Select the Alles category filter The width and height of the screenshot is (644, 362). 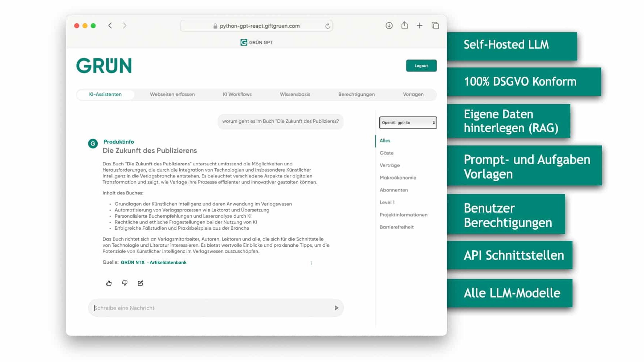click(385, 141)
